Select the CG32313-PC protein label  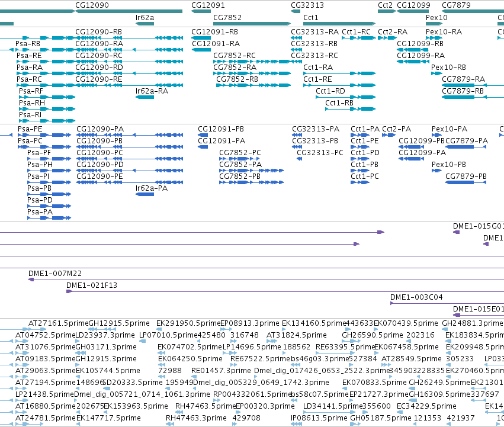click(x=320, y=153)
